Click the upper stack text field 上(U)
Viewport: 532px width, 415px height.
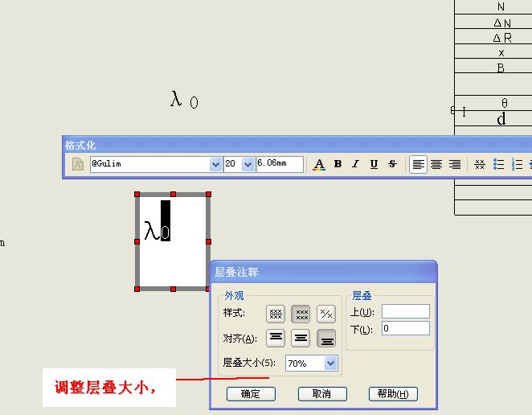tap(406, 311)
